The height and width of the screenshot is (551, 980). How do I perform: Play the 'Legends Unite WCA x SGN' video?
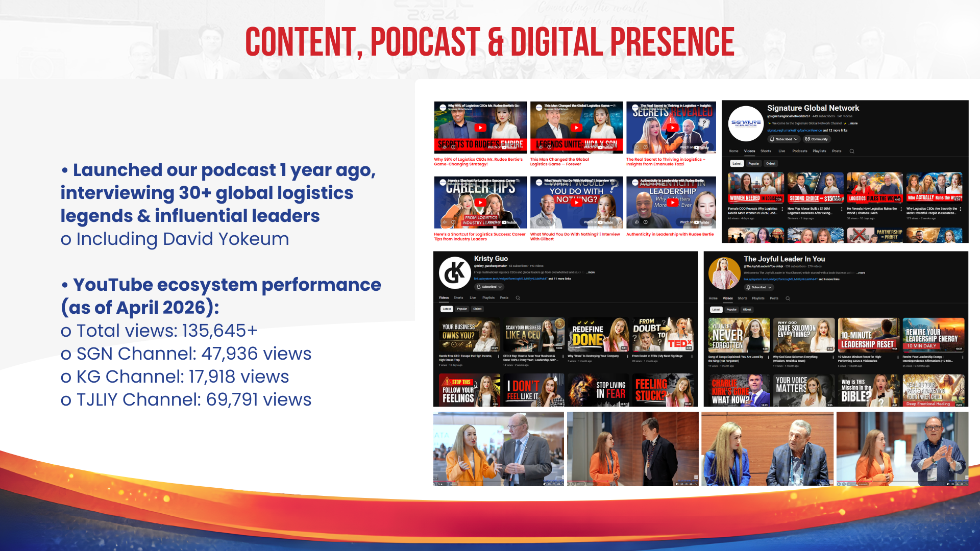coord(576,128)
